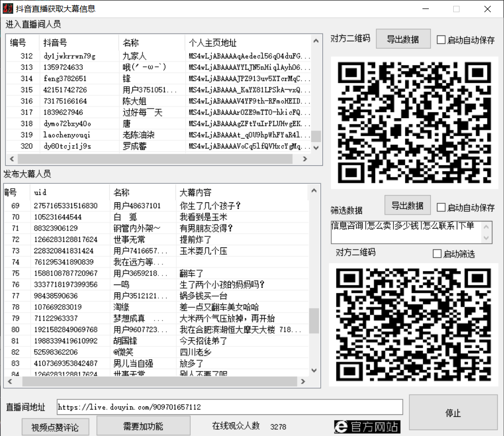Click the up arrow in filter keywords box
This screenshot has height=436, width=504.
(x=487, y=227)
